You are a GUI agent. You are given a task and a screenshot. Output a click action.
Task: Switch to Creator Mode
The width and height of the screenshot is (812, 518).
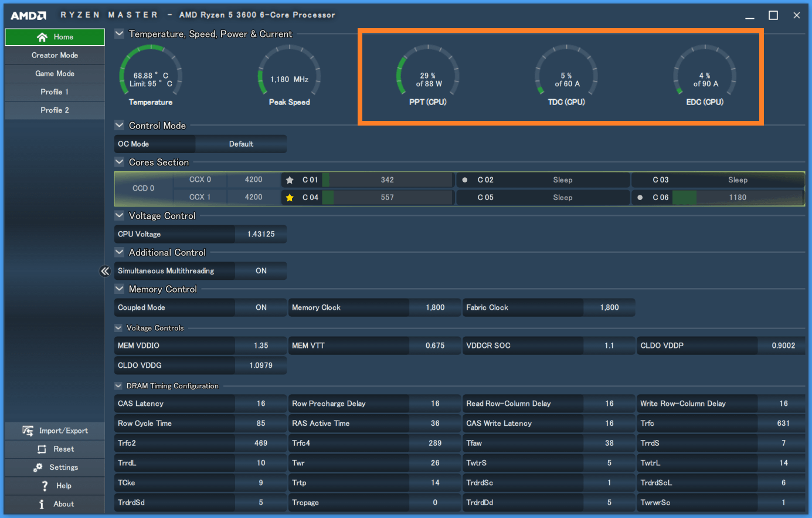point(55,55)
